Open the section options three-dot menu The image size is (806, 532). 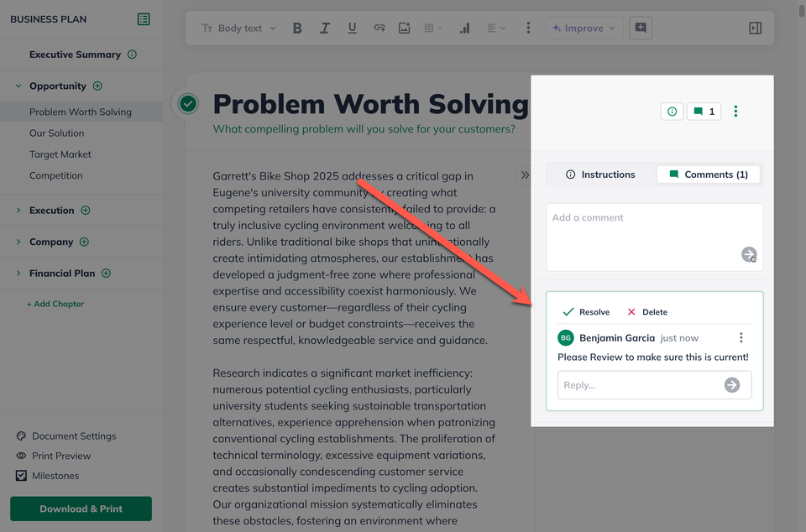coord(735,112)
